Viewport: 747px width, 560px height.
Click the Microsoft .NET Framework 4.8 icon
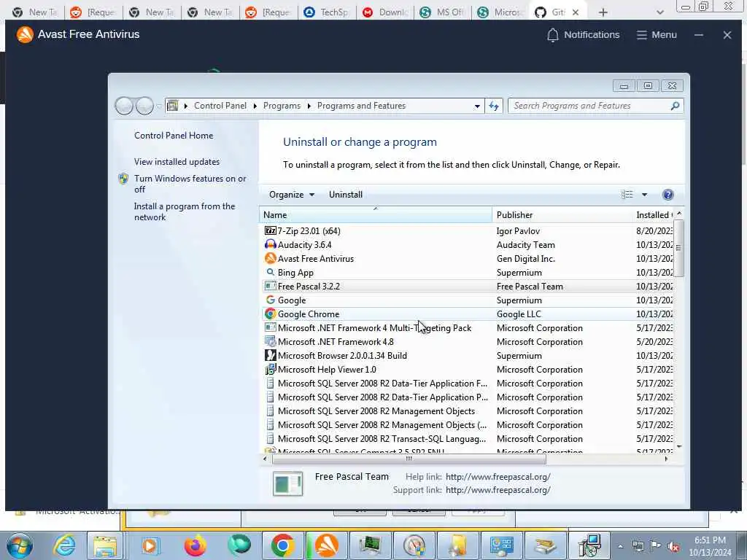(270, 341)
